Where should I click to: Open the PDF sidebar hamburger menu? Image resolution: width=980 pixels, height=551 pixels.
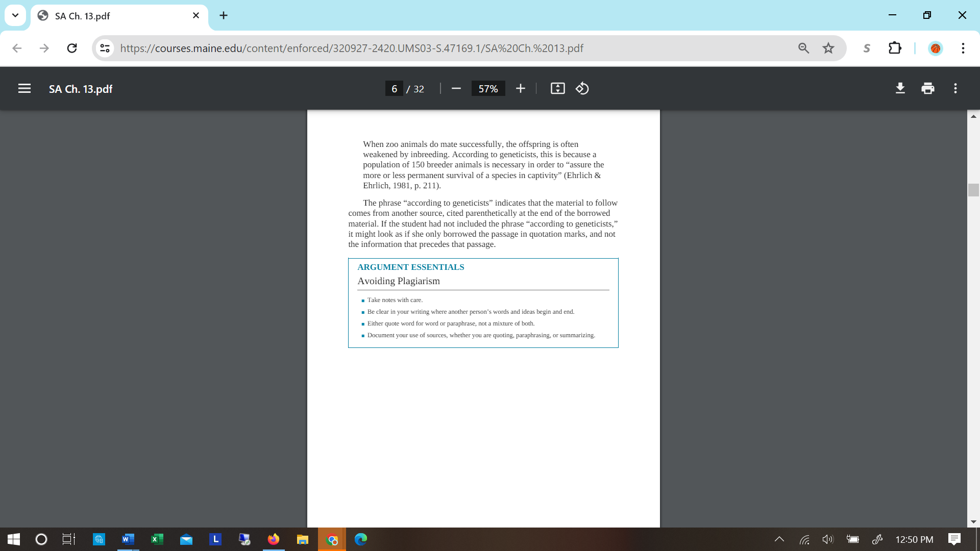[24, 89]
